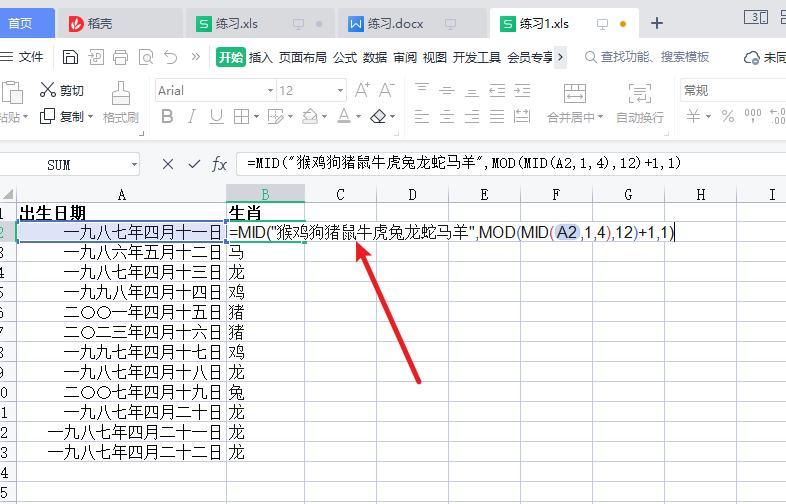Switch to the 页面布局 Page Layout tab
The height and width of the screenshot is (504, 786).
(x=303, y=57)
